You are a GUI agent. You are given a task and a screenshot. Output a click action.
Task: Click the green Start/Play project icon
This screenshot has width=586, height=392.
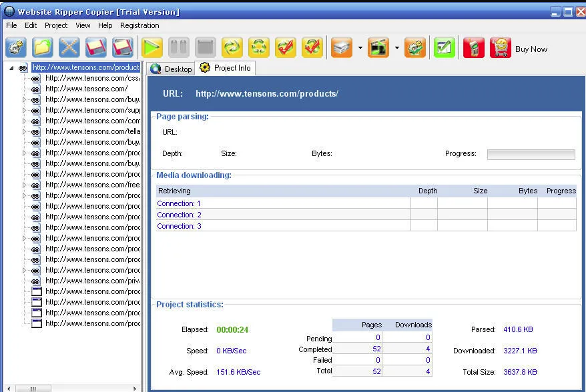152,47
